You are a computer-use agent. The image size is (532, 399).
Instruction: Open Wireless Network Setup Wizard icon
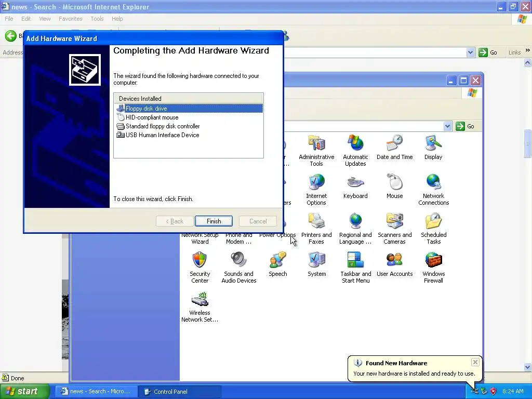(199, 307)
